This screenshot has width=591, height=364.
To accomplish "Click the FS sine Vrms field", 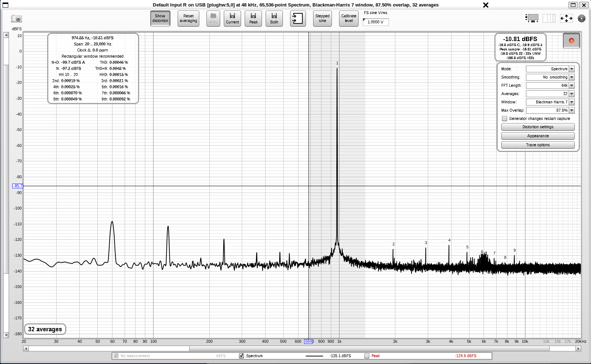I will point(376,22).
